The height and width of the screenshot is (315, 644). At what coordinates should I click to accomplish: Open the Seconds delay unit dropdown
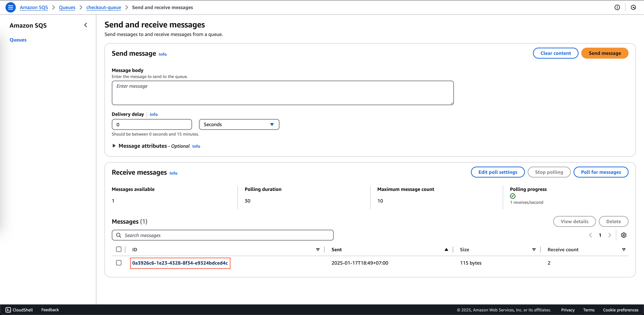point(239,124)
